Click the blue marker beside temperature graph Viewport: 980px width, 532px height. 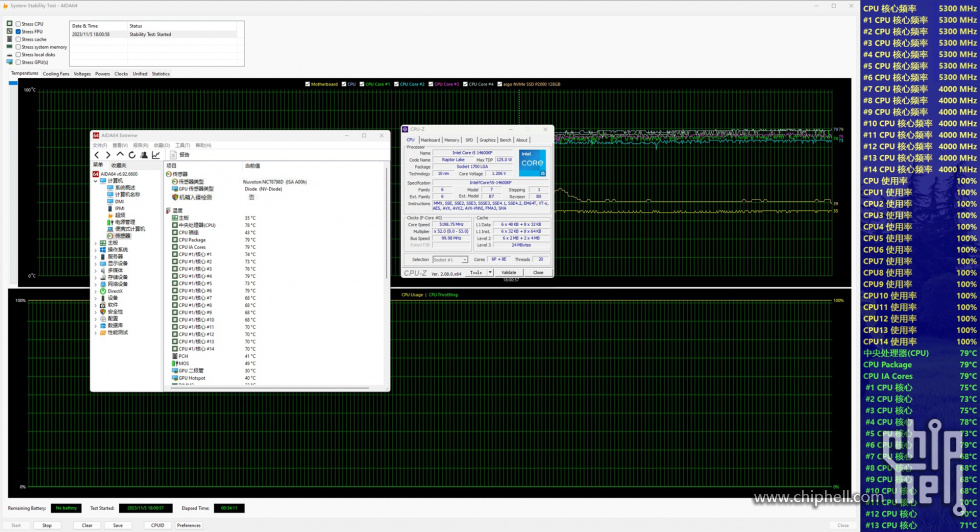pyautogui.click(x=12, y=83)
